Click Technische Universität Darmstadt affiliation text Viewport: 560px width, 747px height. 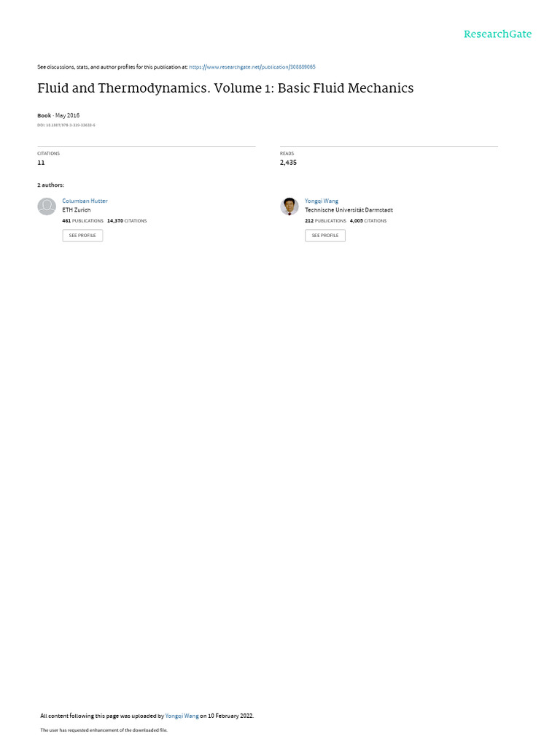click(349, 210)
